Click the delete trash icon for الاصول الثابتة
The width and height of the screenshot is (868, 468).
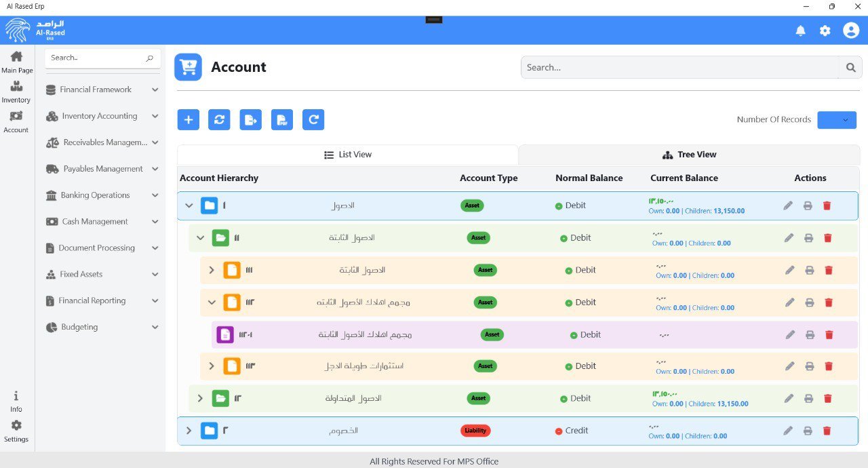click(x=829, y=237)
